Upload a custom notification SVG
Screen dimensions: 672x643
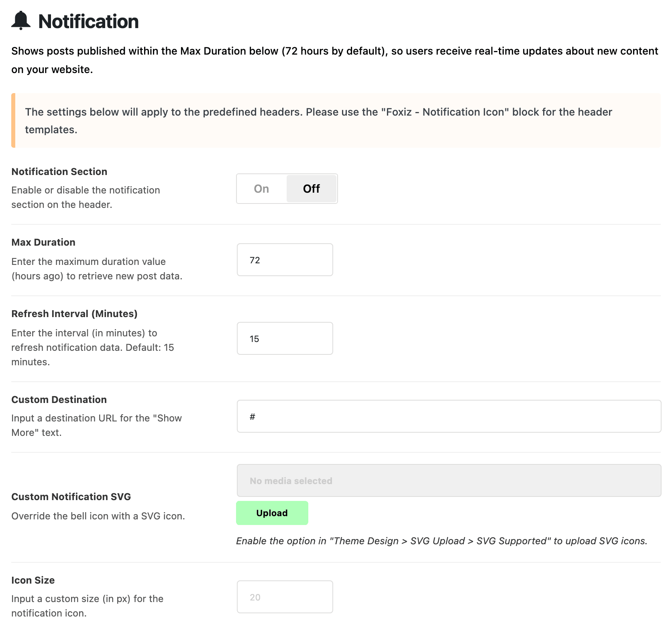[x=272, y=513]
